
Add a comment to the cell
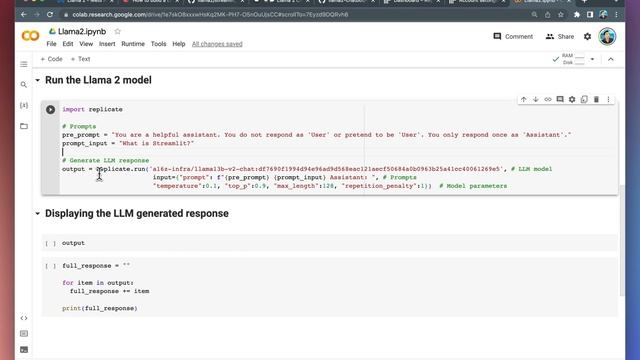point(560,100)
